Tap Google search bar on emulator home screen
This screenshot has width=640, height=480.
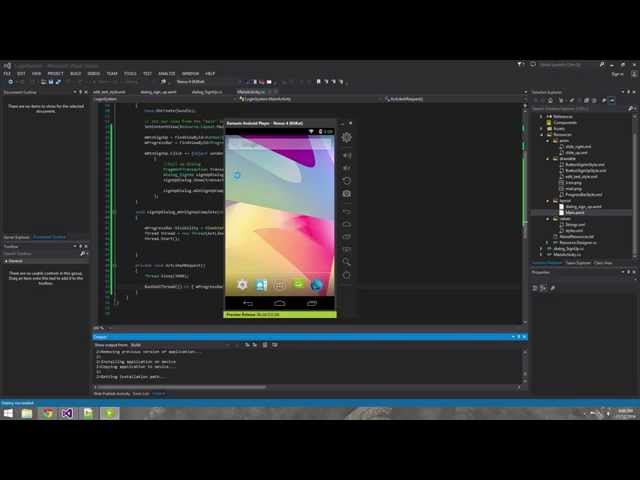pos(280,144)
